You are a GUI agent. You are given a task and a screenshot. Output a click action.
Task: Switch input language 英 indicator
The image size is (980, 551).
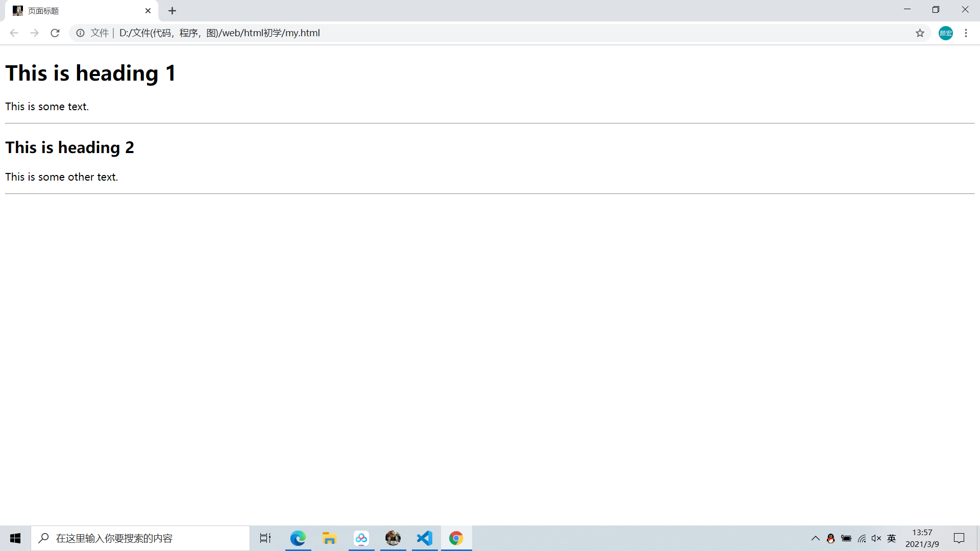pyautogui.click(x=892, y=538)
